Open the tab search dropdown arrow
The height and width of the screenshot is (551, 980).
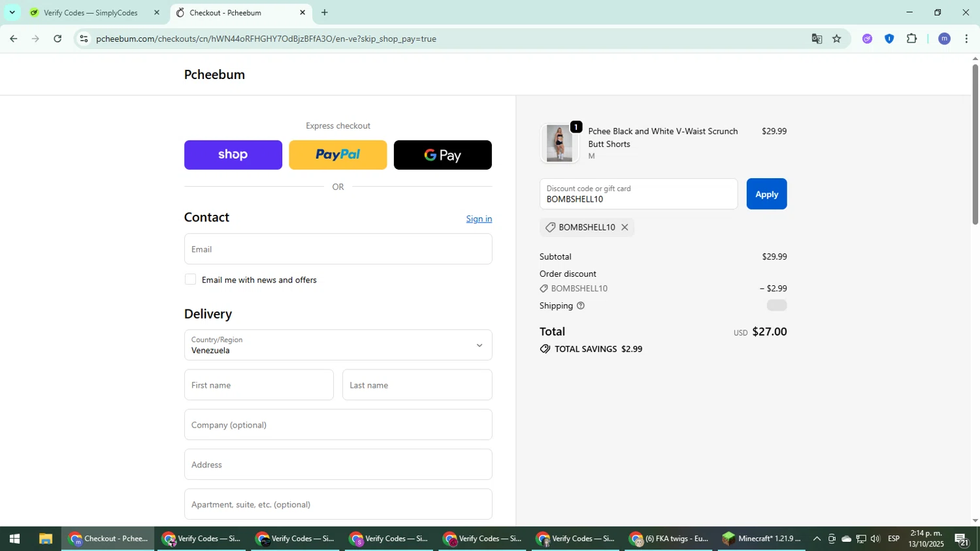click(12, 12)
